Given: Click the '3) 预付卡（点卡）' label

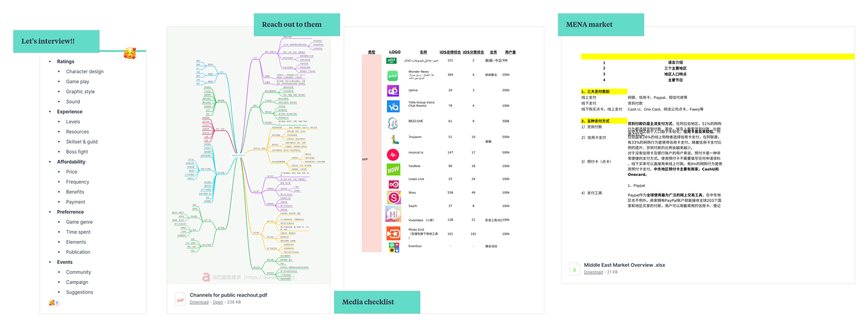Looking at the screenshot, I should point(596,161).
